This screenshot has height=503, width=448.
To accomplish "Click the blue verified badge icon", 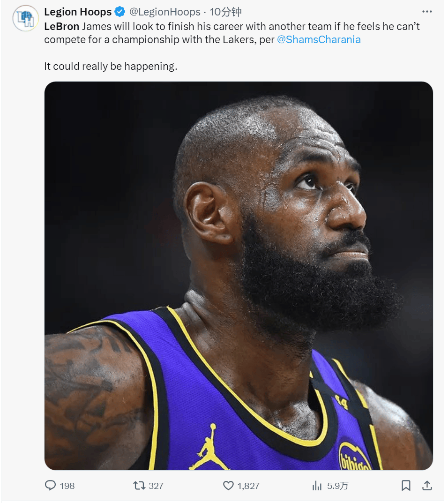I will 120,12.
